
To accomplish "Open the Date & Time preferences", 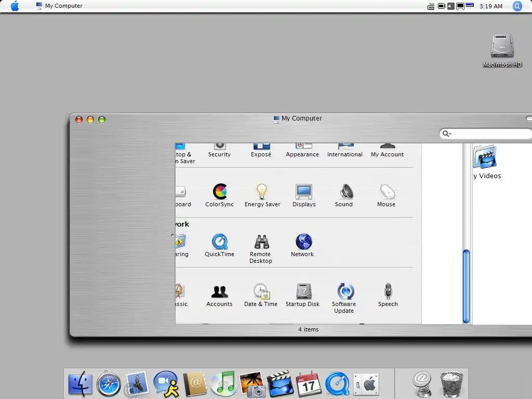I will click(x=261, y=295).
